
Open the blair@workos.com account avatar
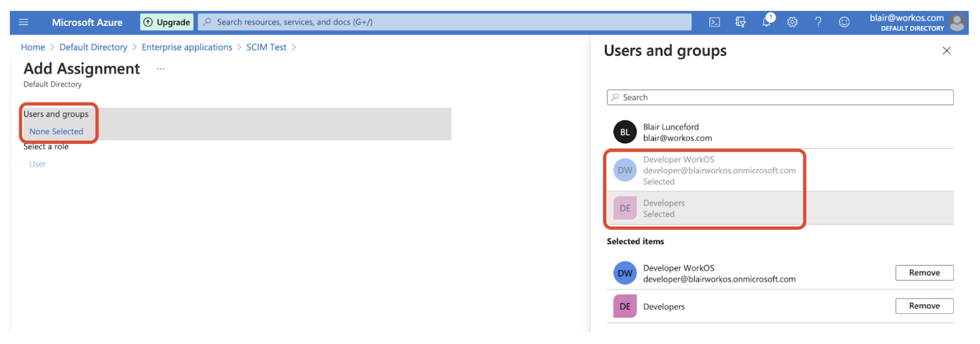958,22
